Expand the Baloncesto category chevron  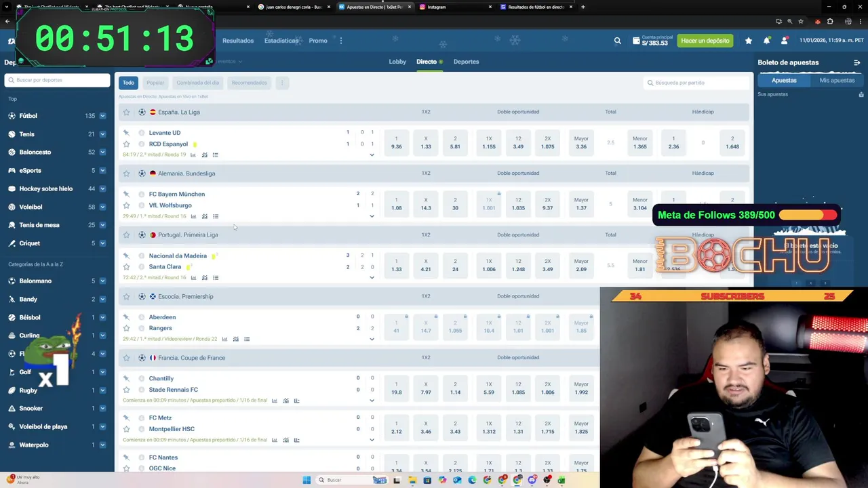[x=102, y=152]
